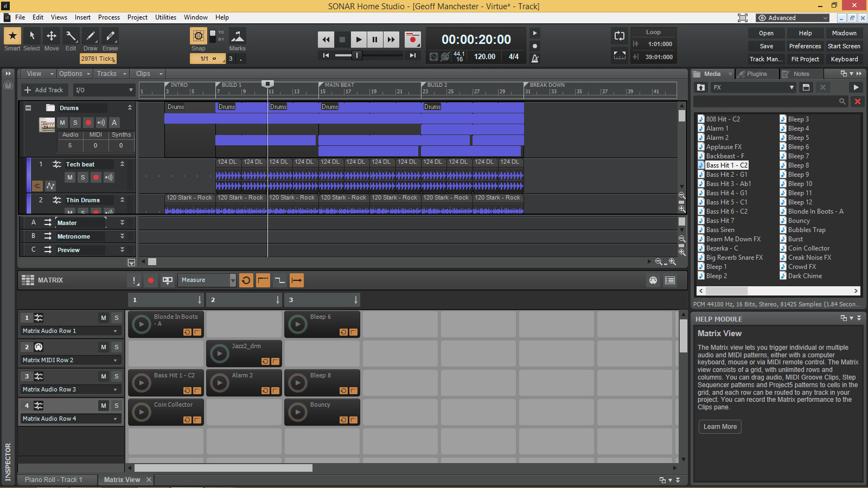Image resolution: width=868 pixels, height=488 pixels.
Task: Switch to the Piano Roll - Track 1 tab
Action: coord(56,479)
